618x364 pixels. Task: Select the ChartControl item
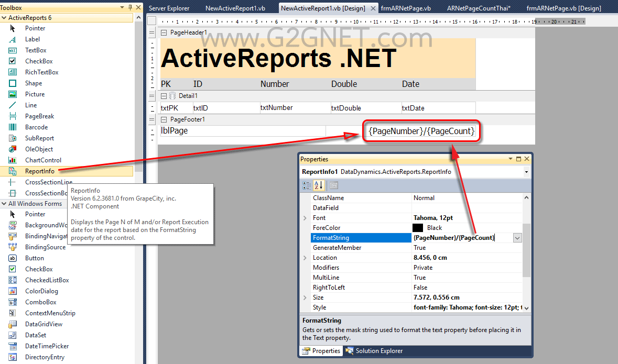pos(43,161)
